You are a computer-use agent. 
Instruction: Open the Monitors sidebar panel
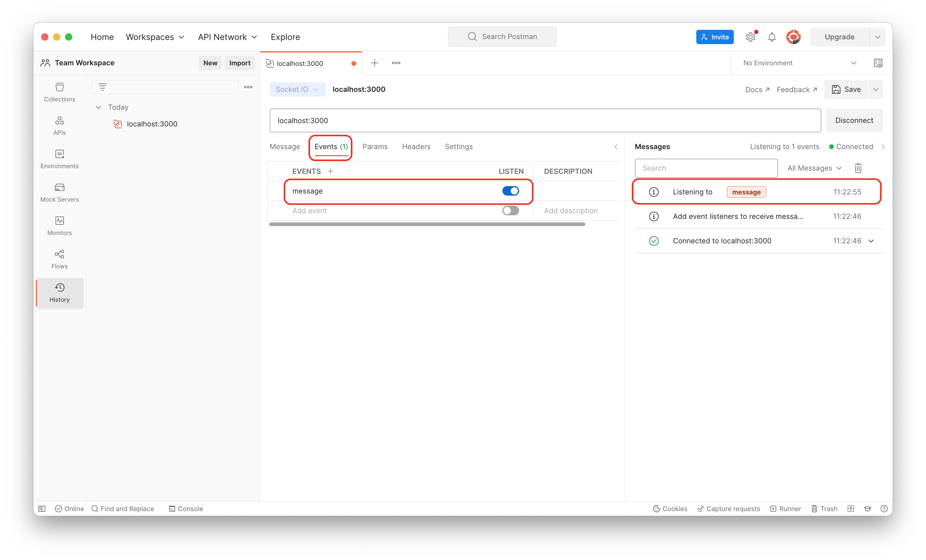59,226
